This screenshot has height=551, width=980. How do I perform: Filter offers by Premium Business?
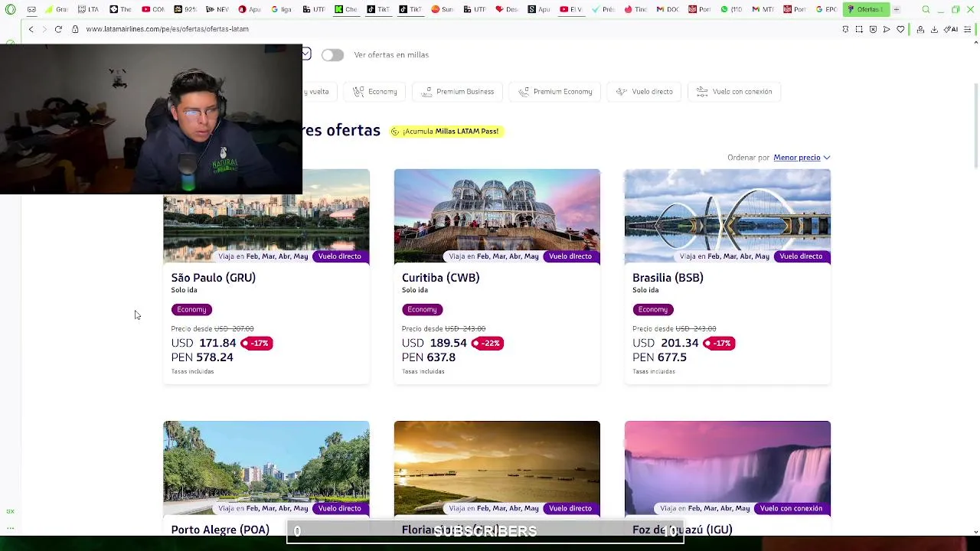[457, 92]
